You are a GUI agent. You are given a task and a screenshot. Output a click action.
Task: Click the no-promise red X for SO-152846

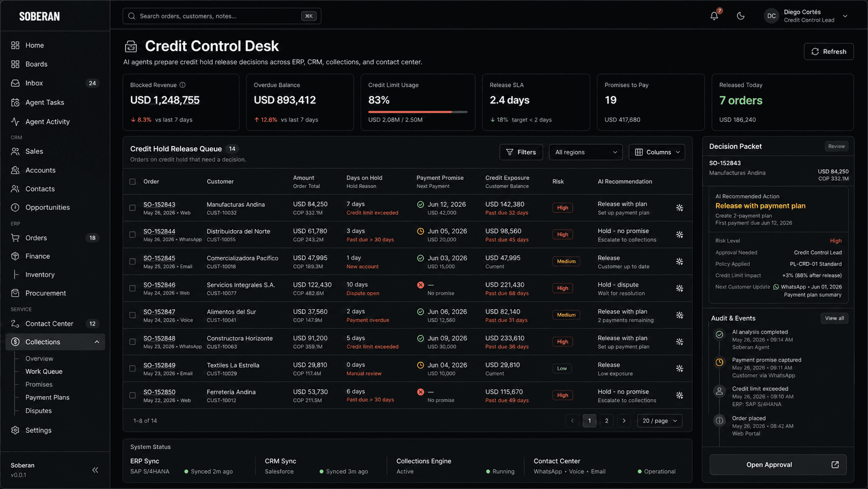click(421, 285)
